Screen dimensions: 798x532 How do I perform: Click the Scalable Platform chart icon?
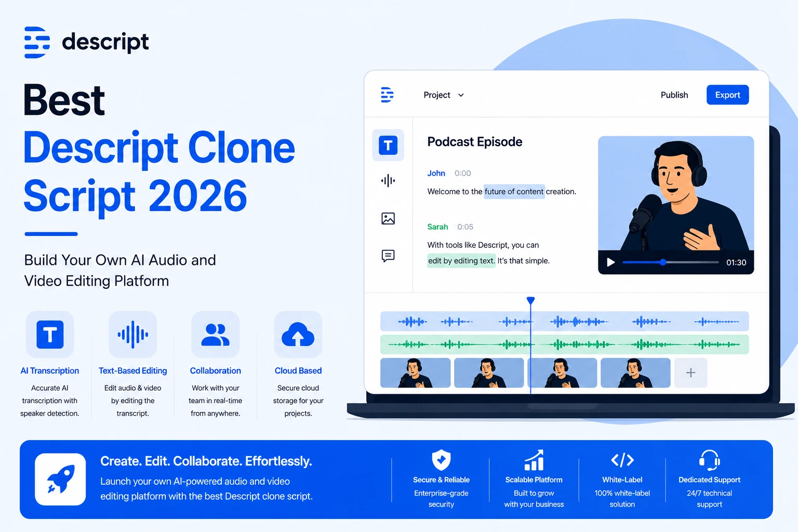(x=534, y=460)
